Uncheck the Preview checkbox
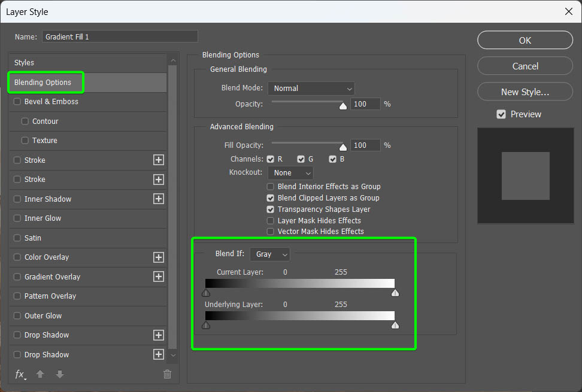 (x=501, y=114)
